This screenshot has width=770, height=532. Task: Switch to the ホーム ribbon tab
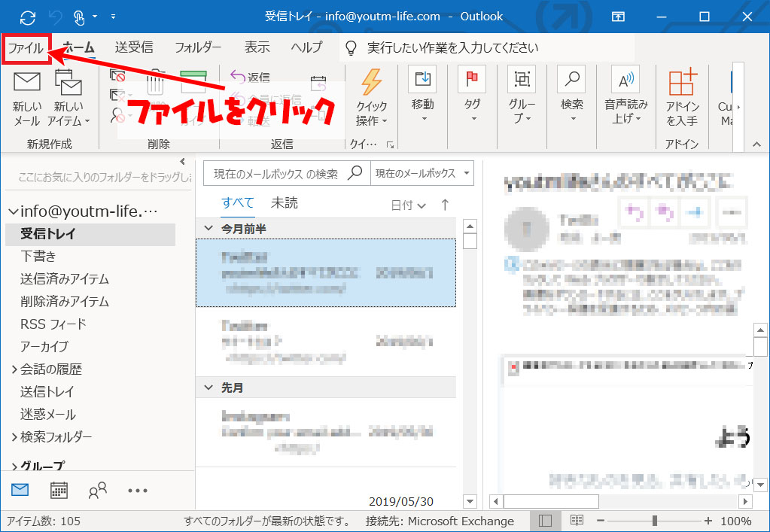(x=78, y=47)
